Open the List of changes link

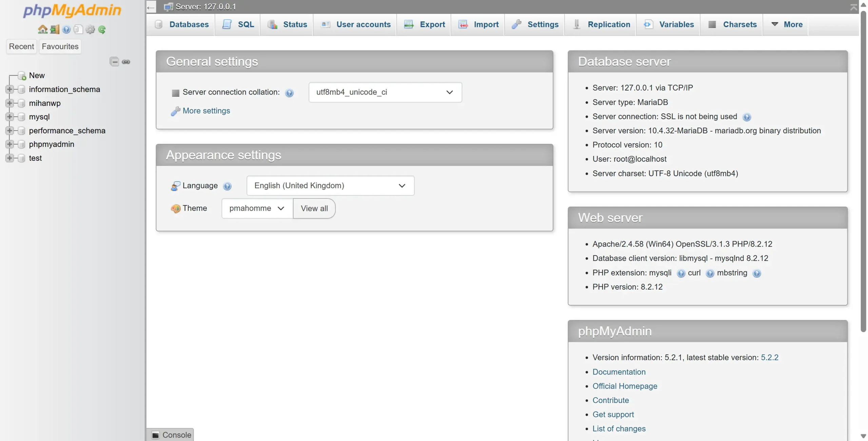(x=618, y=428)
